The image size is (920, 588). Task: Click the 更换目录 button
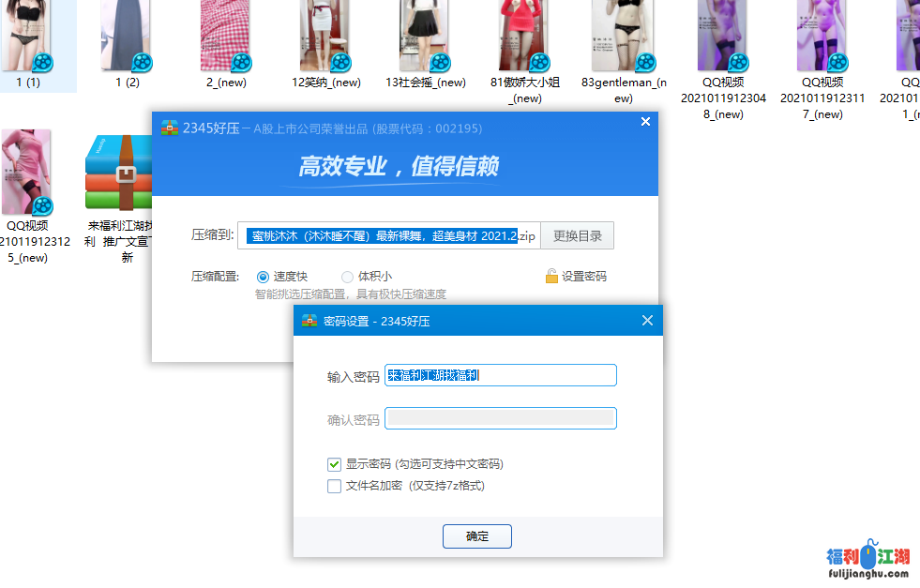point(577,235)
